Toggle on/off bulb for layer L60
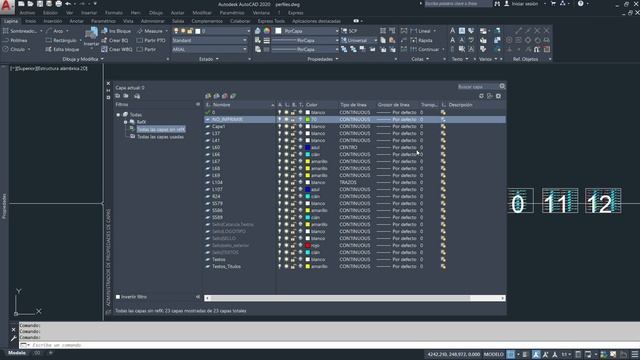The width and height of the screenshot is (640, 360). pos(280,147)
